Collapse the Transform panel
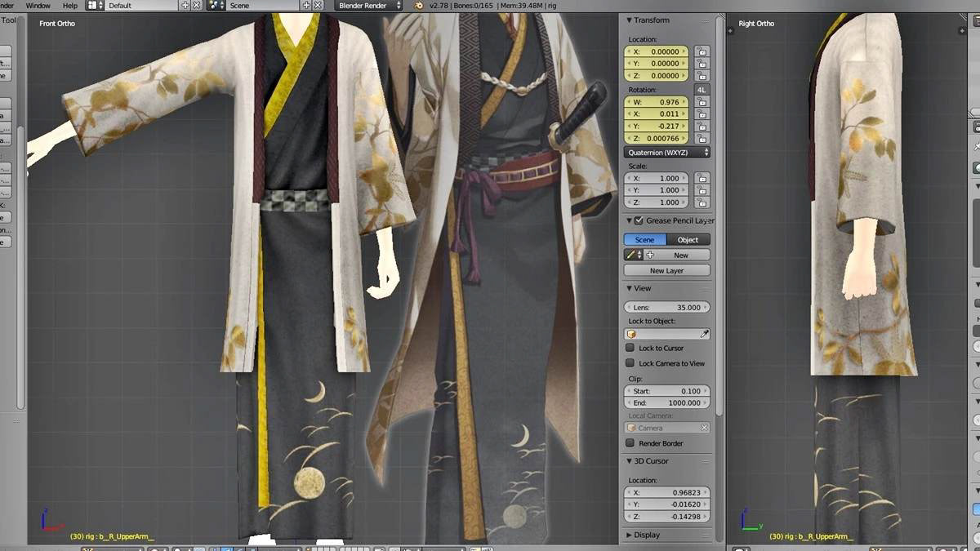This screenshot has width=980, height=551. [x=630, y=20]
